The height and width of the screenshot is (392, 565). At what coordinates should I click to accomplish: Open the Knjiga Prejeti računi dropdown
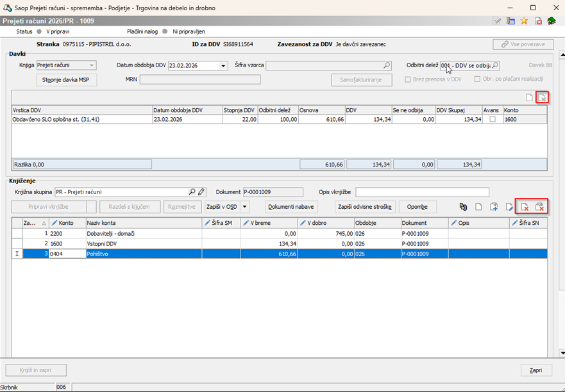(92, 65)
